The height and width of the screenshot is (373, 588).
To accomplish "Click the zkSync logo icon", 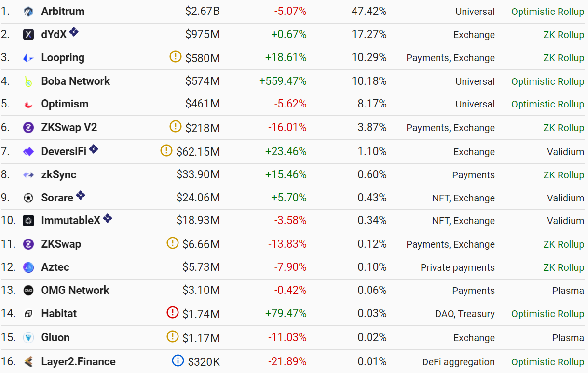I will tap(28, 175).
